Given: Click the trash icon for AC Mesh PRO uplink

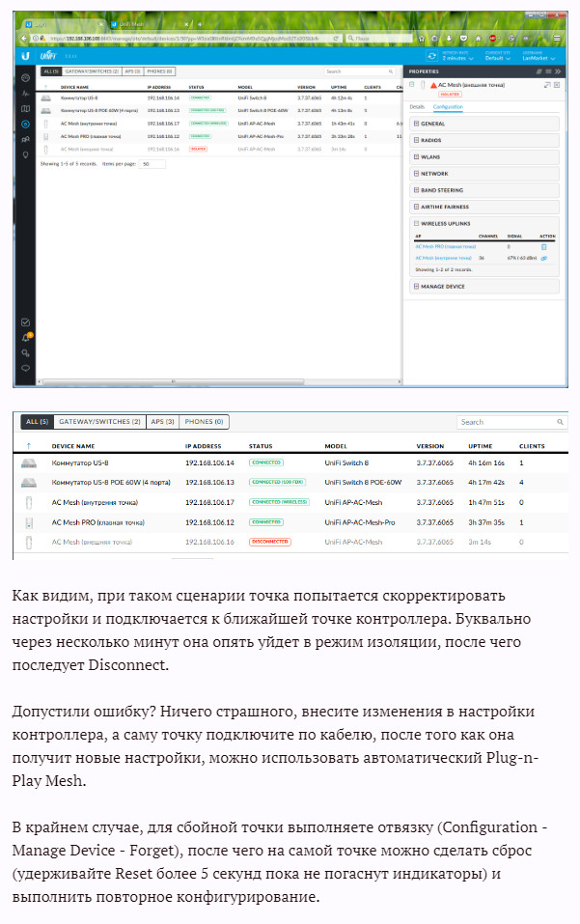Looking at the screenshot, I should [x=543, y=247].
